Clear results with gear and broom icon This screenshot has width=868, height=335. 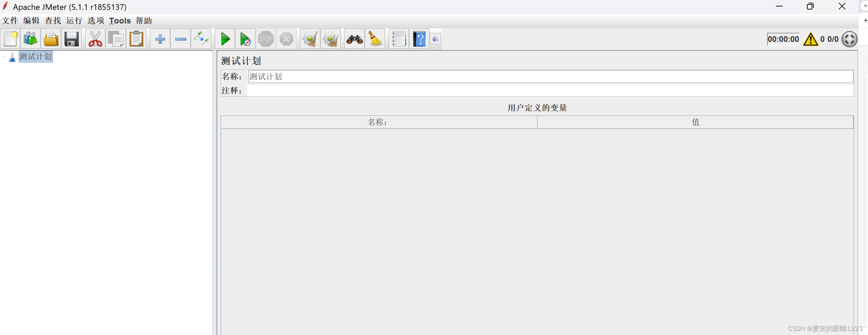pyautogui.click(x=310, y=39)
